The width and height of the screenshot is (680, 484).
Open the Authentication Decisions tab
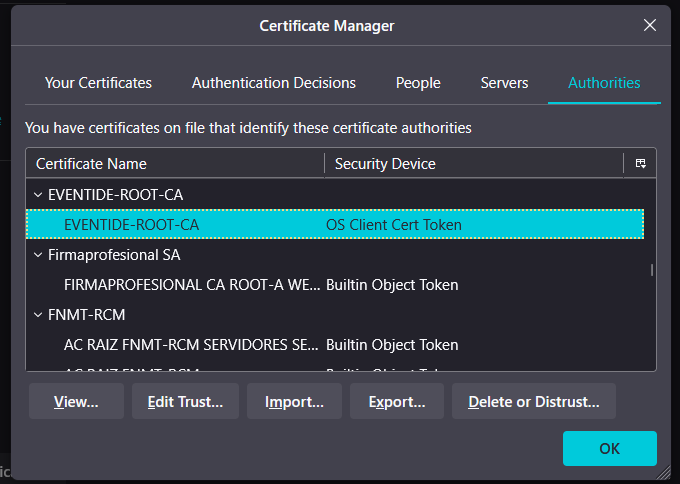pyautogui.click(x=273, y=83)
